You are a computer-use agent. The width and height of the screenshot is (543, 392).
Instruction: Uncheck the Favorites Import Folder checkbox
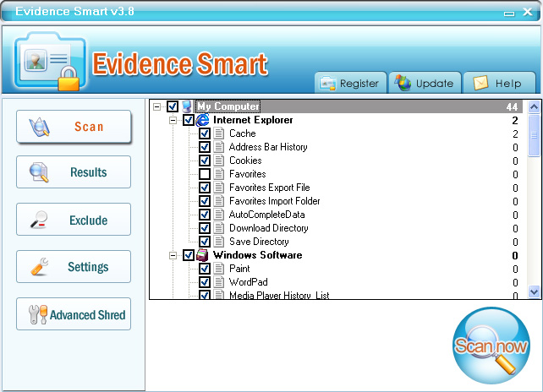205,201
